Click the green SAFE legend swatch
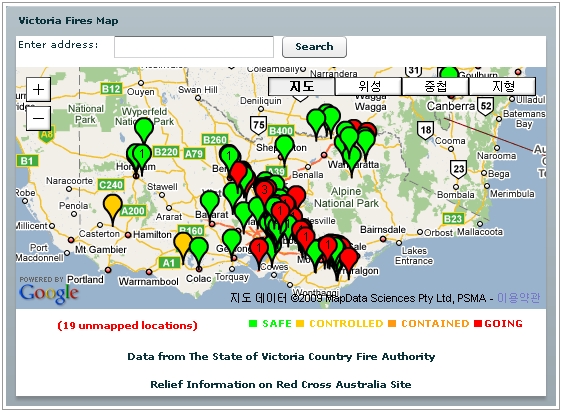The width and height of the screenshot is (562, 412). pyautogui.click(x=253, y=323)
